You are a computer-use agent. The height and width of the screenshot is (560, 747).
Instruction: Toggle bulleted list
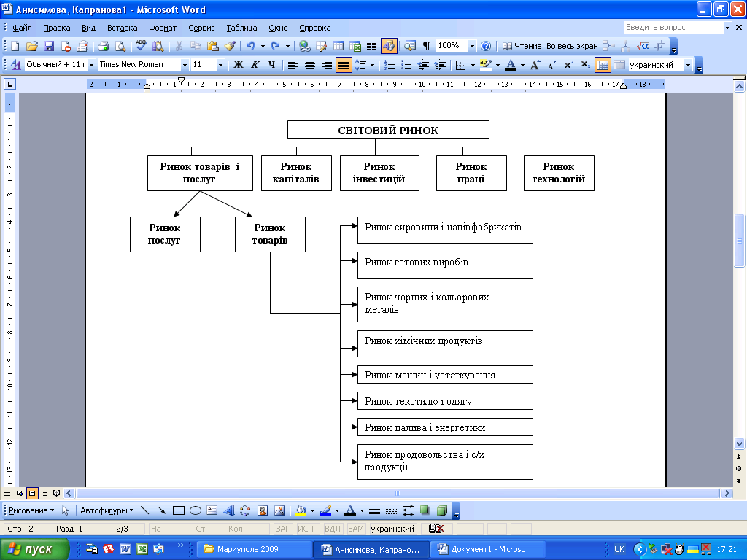point(406,65)
